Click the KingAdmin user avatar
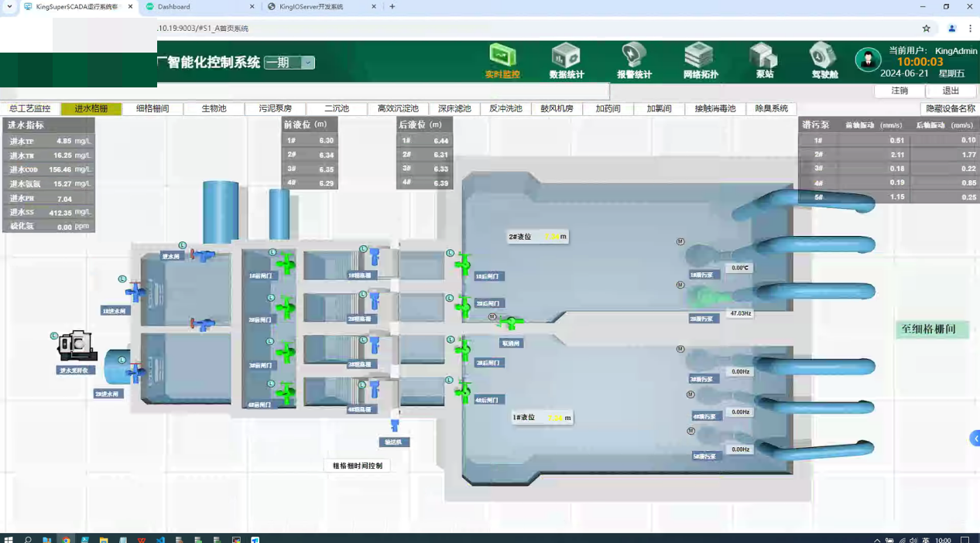 868,60
